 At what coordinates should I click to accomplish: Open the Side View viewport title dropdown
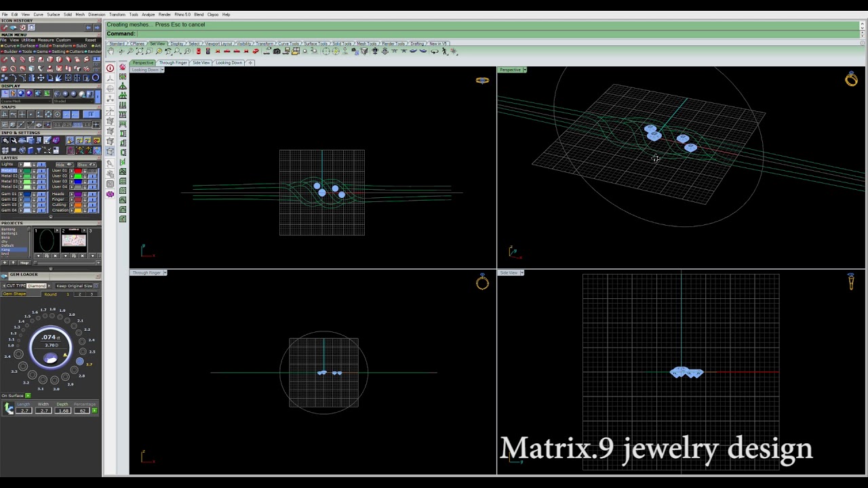click(x=521, y=272)
